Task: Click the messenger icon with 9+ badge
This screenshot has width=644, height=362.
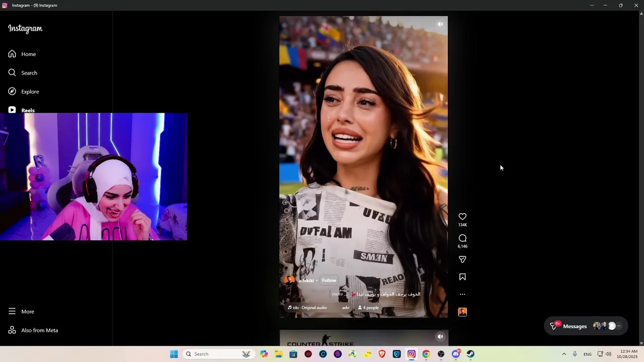Action: [x=554, y=326]
